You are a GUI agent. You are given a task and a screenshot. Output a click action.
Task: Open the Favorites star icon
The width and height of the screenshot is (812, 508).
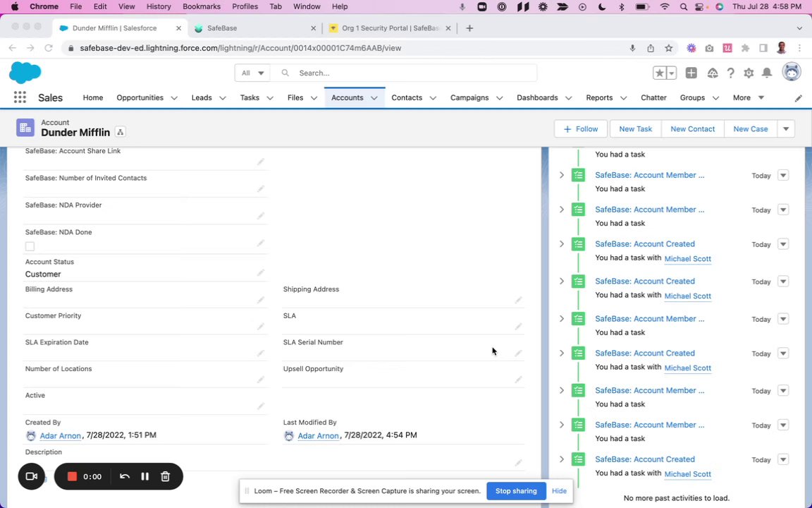tap(659, 73)
